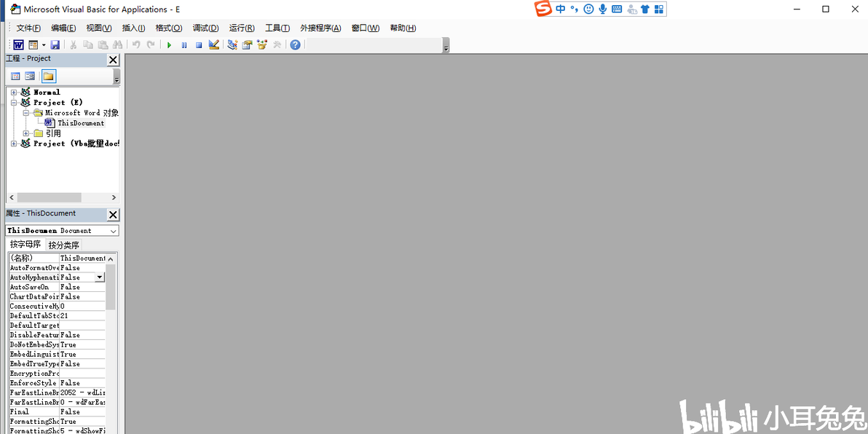Open the 窗口(W) menu
Screen dimensions: 868x434
point(366,28)
